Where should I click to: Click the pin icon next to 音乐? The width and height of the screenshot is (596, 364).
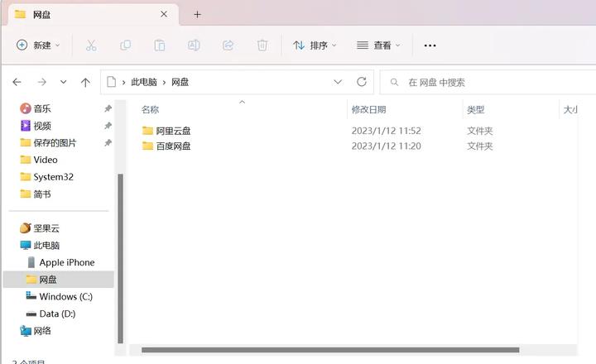108,108
